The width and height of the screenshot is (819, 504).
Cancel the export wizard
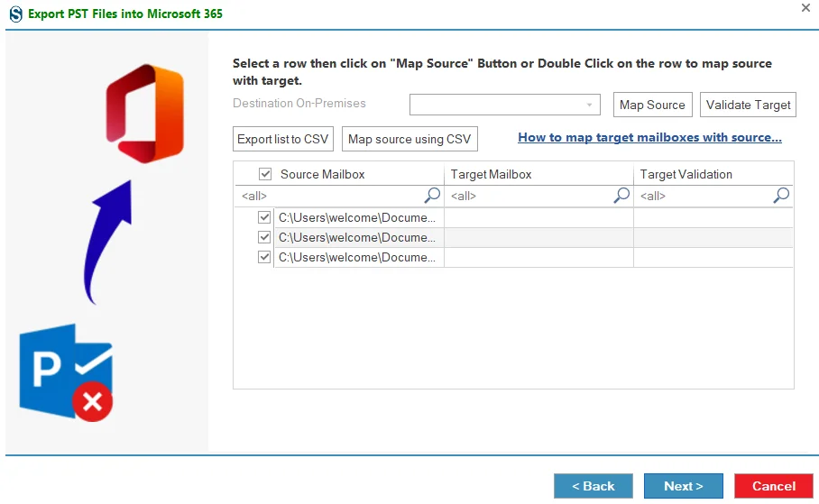[774, 486]
